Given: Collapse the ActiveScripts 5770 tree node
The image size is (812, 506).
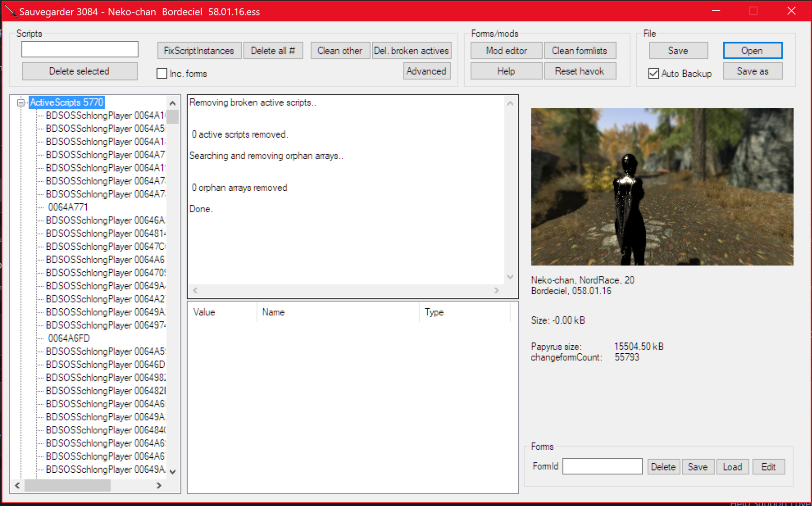Looking at the screenshot, I should [x=21, y=103].
